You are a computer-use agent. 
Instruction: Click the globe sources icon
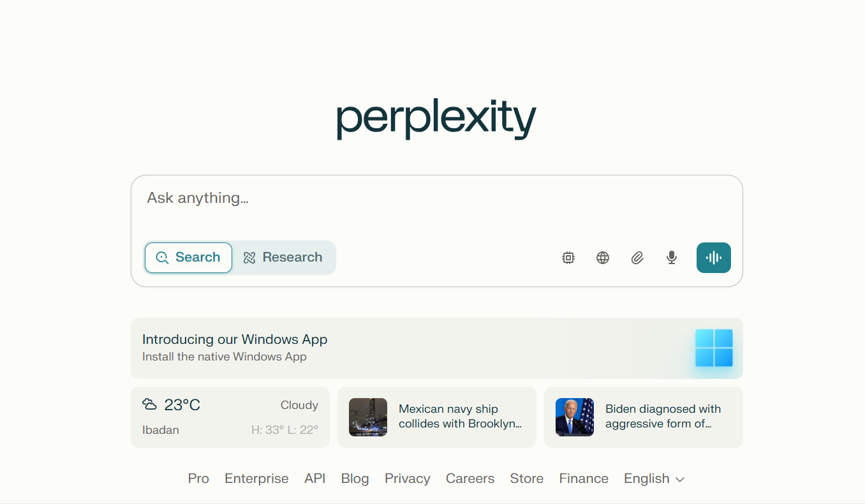coord(602,258)
